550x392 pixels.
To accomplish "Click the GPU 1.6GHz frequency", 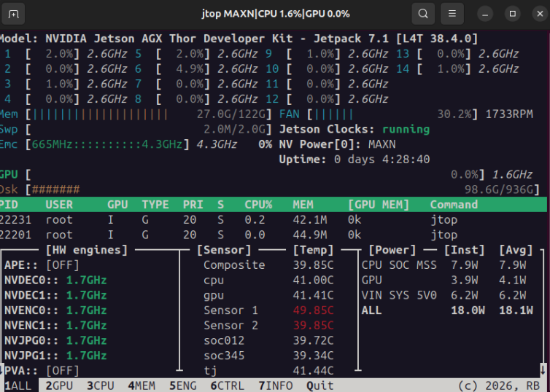I will click(x=513, y=174).
